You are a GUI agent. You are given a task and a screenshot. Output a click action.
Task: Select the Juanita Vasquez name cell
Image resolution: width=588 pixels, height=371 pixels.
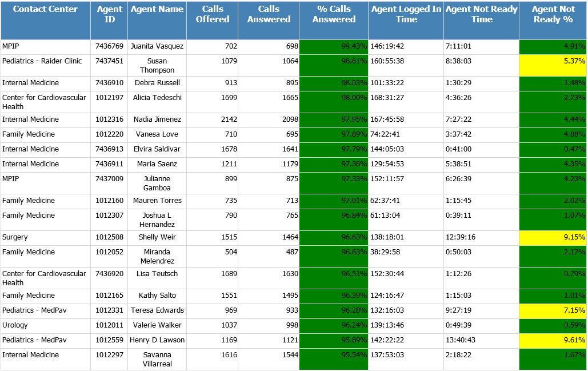pos(157,46)
